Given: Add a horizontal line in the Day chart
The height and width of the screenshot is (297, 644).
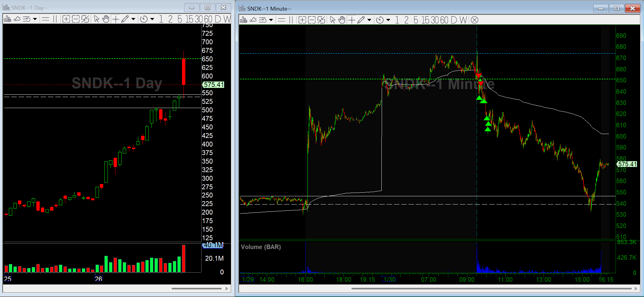Looking at the screenshot, I should coord(45,19).
